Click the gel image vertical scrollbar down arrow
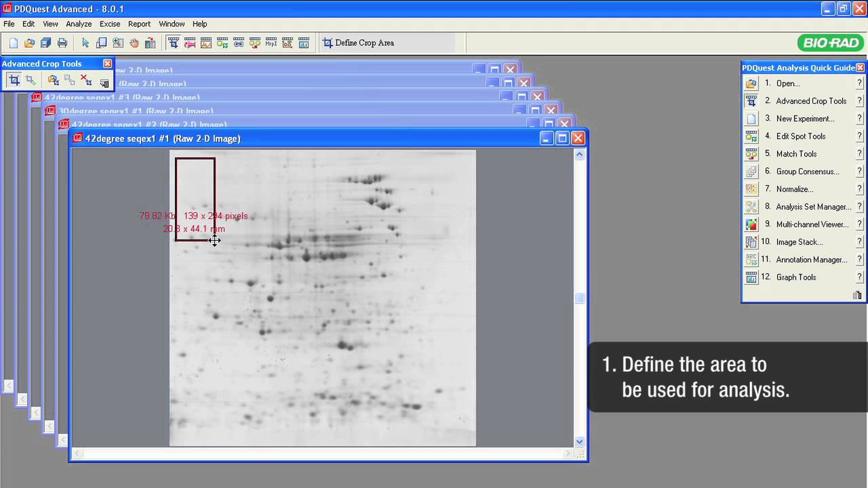The image size is (868, 488). 579,442
